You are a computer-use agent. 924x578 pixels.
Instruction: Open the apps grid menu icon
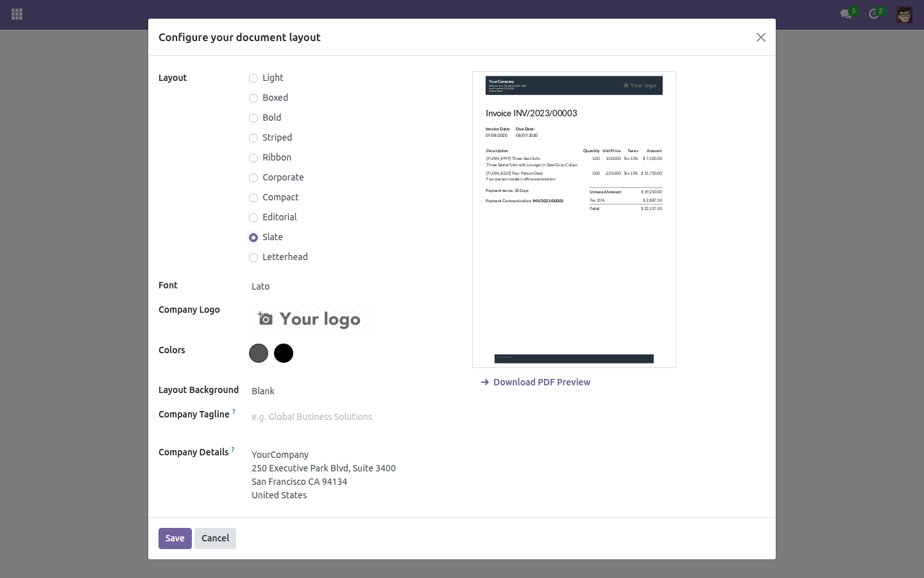click(x=17, y=14)
